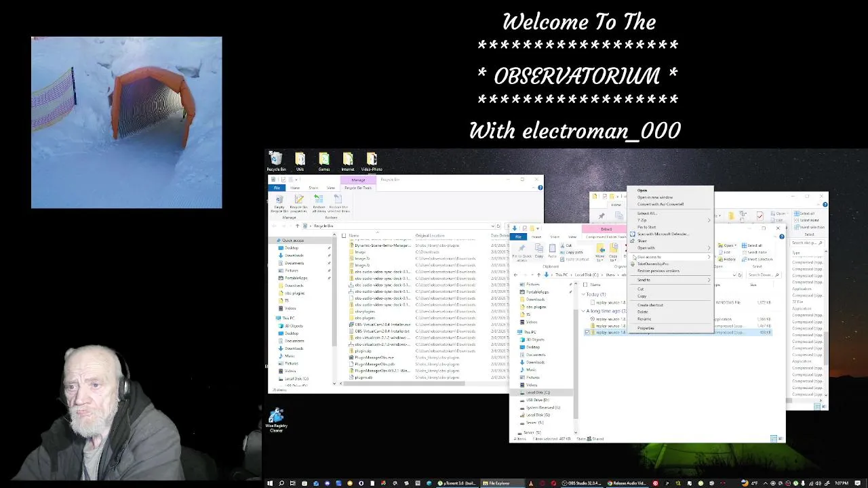Open the Recycle Bin Tools ribbon tab
Screen dimensions: 868x488
coord(358,188)
